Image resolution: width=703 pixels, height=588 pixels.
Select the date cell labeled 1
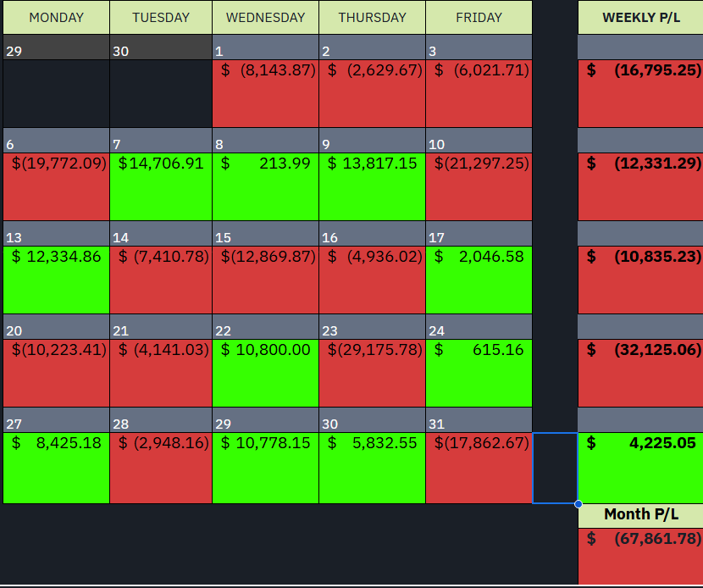click(x=265, y=47)
